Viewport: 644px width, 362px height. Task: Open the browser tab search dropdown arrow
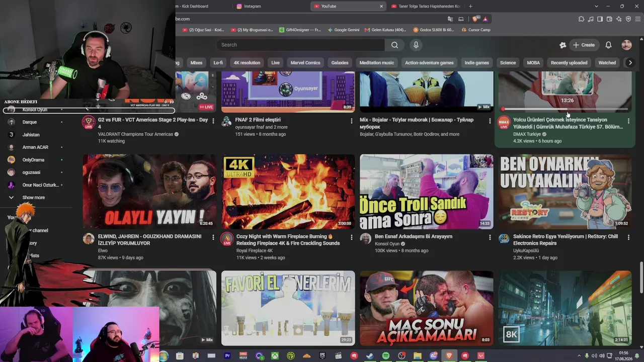[596, 6]
